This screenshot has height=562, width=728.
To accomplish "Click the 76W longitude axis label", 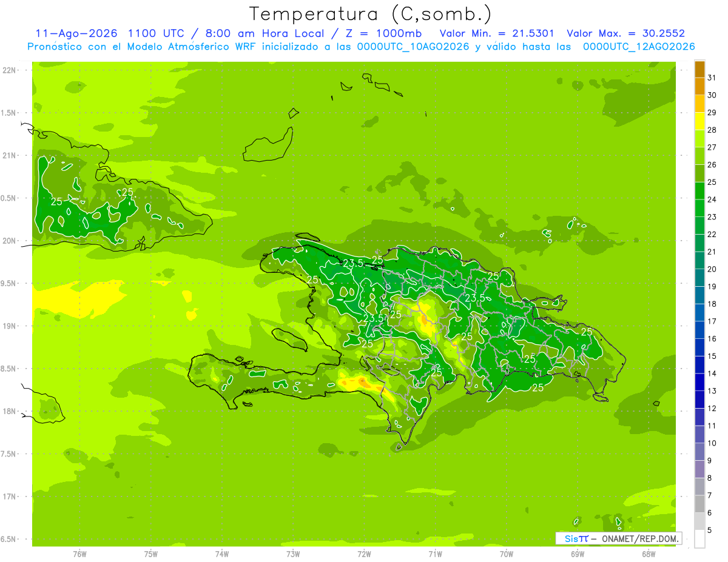I will pyautogui.click(x=80, y=554).
